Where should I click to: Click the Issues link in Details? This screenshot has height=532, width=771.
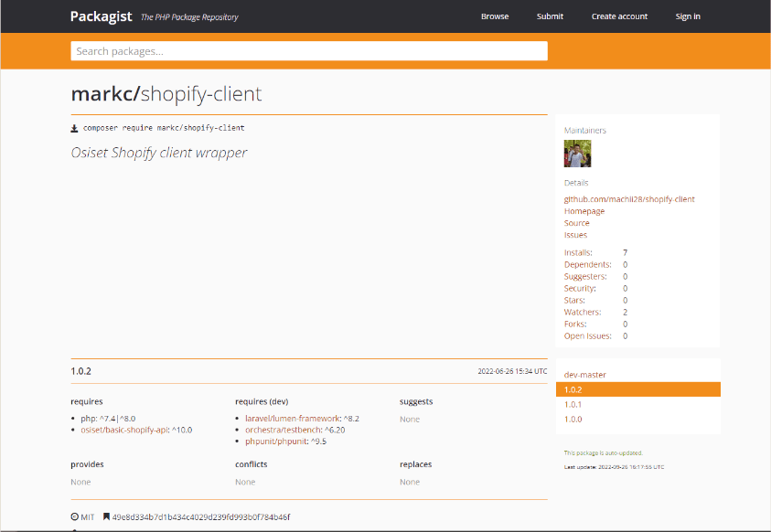[575, 234]
